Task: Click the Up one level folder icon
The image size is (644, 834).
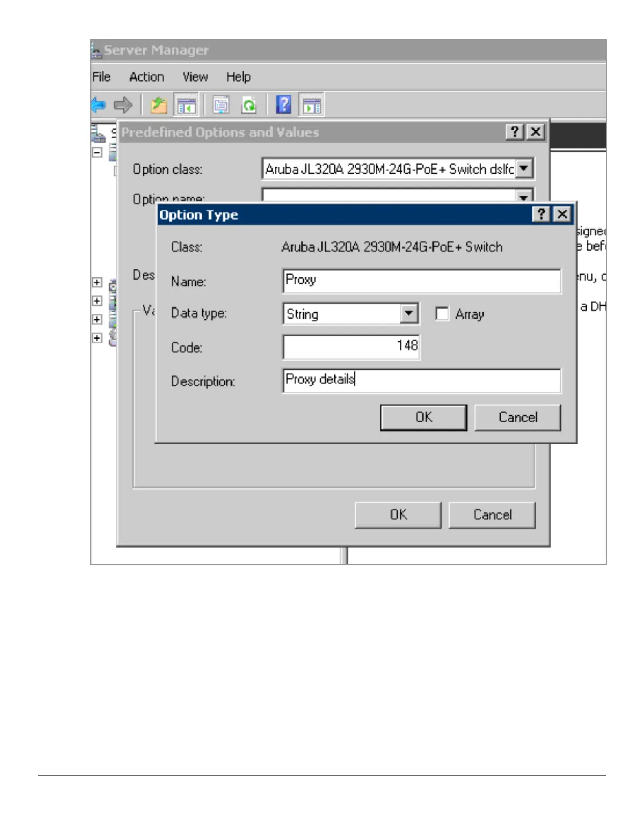Action: [159, 105]
